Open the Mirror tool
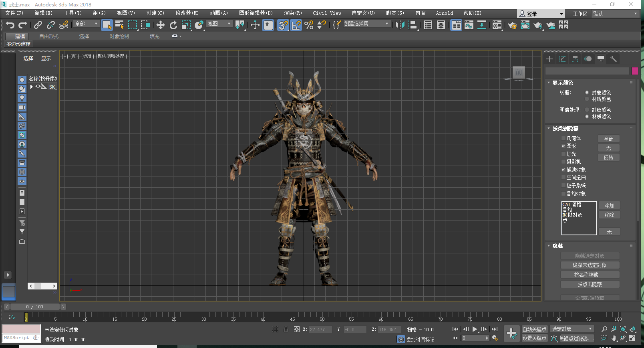This screenshot has width=644, height=348. 400,25
